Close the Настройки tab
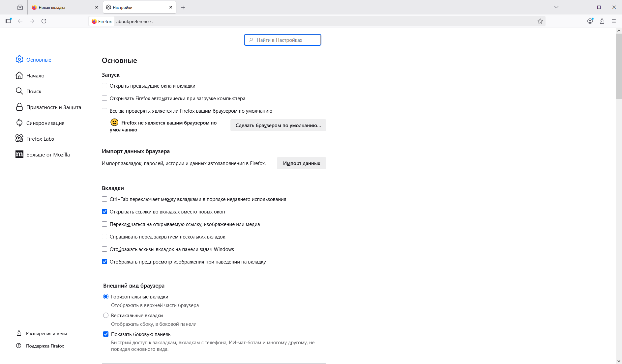This screenshot has width=622, height=364. coord(171,7)
